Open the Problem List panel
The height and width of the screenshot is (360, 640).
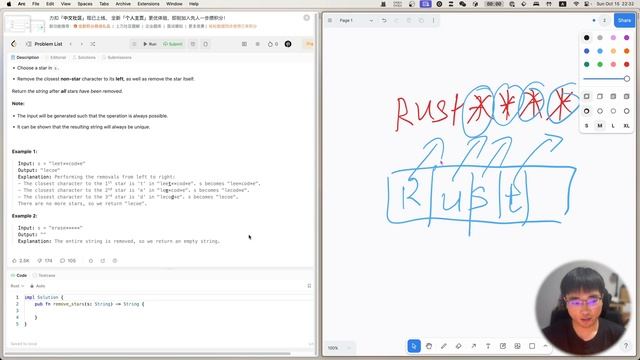click(x=44, y=44)
